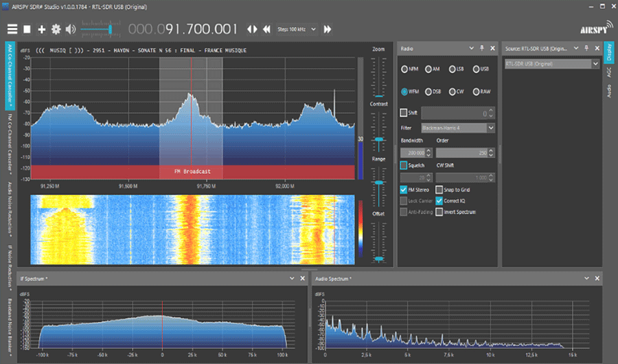Step frequency down with rewind arrows
The width and height of the screenshot is (618, 364).
tap(267, 29)
